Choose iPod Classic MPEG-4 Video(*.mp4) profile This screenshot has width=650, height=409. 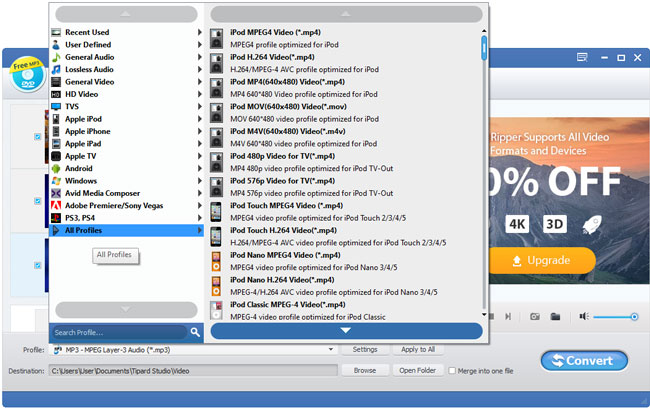tap(345, 310)
